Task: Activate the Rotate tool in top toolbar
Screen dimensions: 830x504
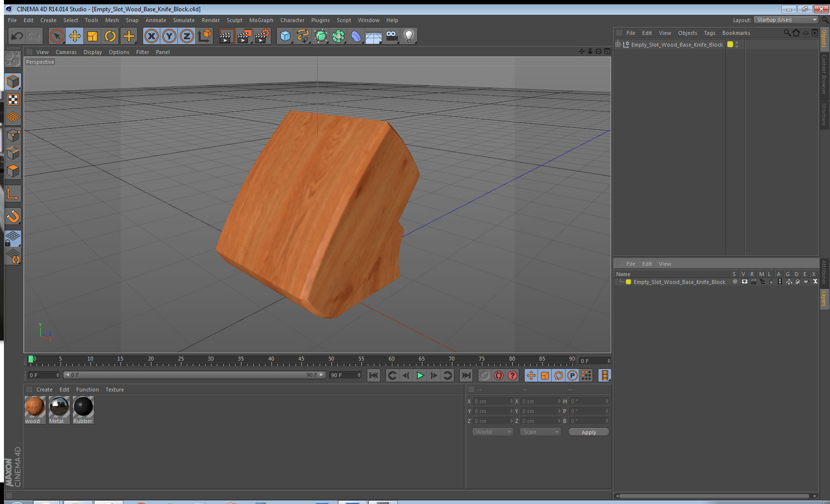Action: [x=110, y=36]
